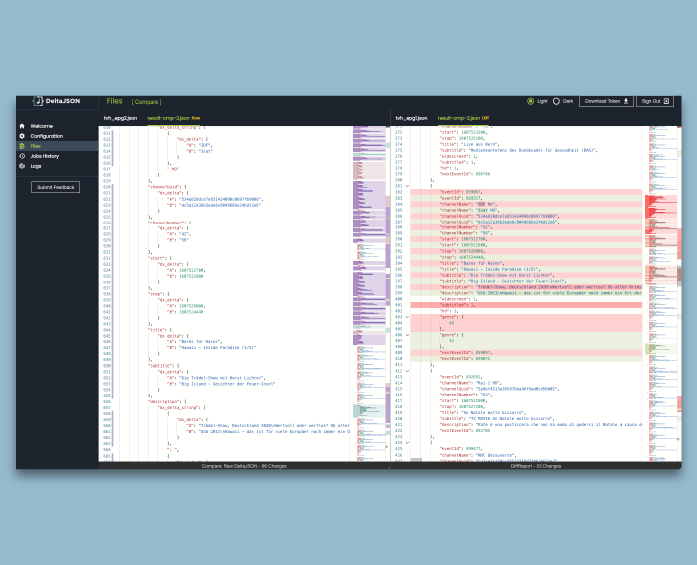Click the Sign Out exit icon
The image size is (697, 565).
[x=668, y=101]
